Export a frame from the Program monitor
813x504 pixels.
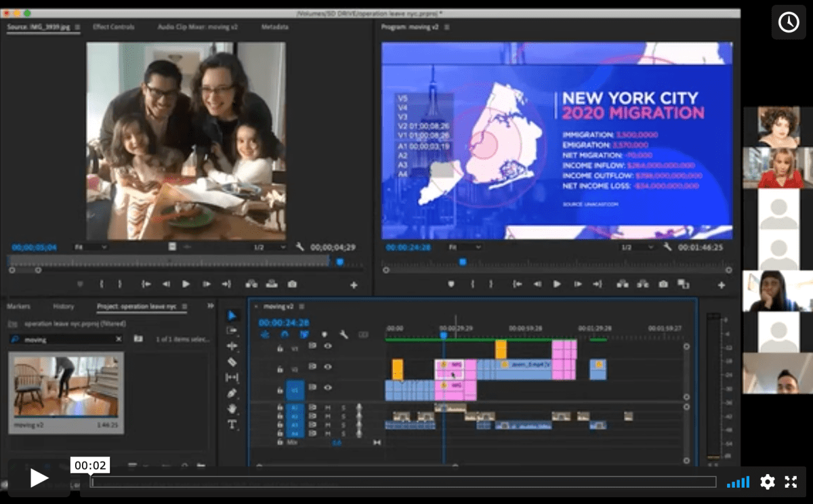(663, 284)
